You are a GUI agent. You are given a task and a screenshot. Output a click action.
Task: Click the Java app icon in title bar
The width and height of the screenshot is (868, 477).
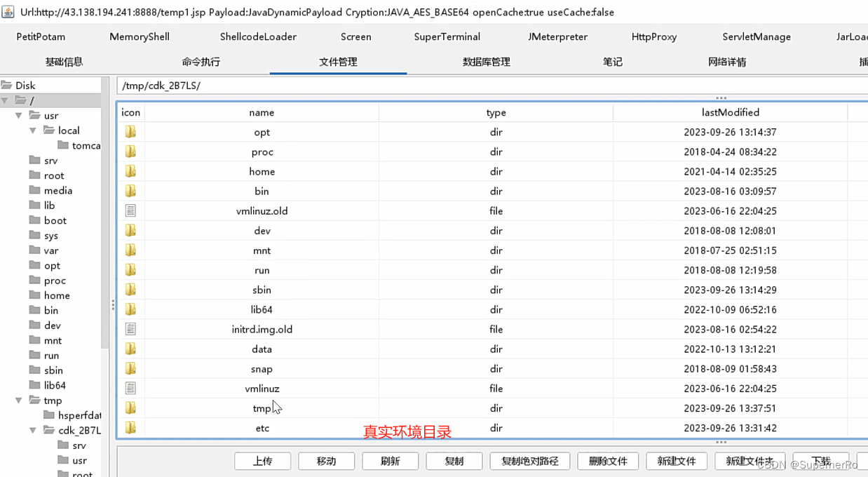7,12
